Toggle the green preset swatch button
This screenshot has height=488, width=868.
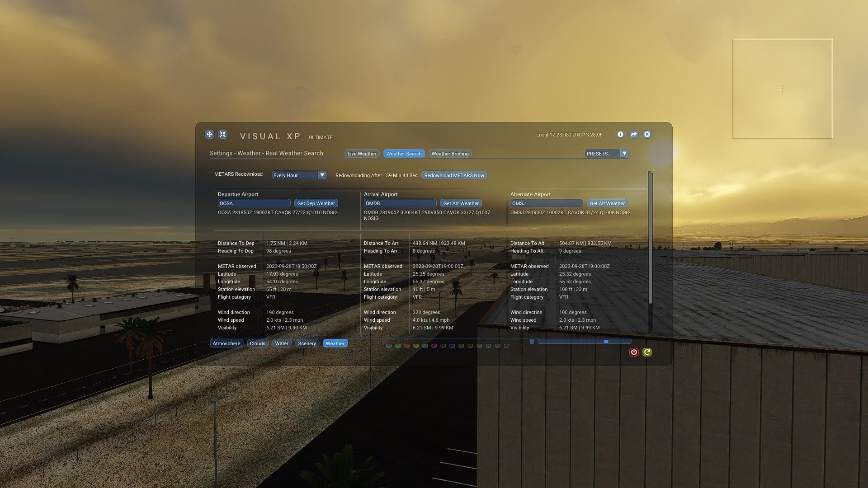point(398,346)
